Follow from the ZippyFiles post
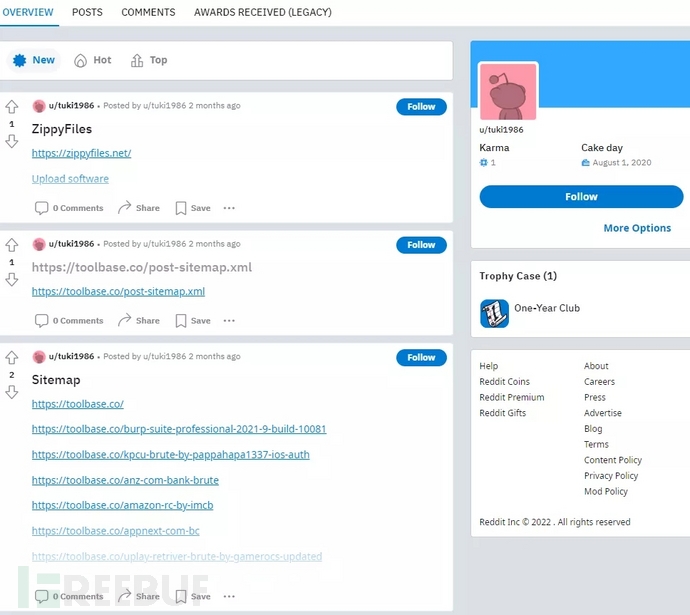This screenshot has width=690, height=615. (421, 107)
